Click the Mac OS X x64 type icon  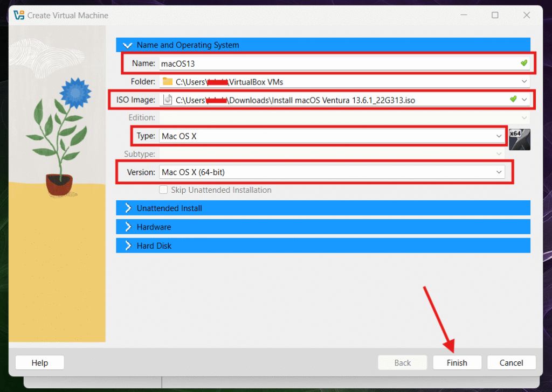coord(520,139)
